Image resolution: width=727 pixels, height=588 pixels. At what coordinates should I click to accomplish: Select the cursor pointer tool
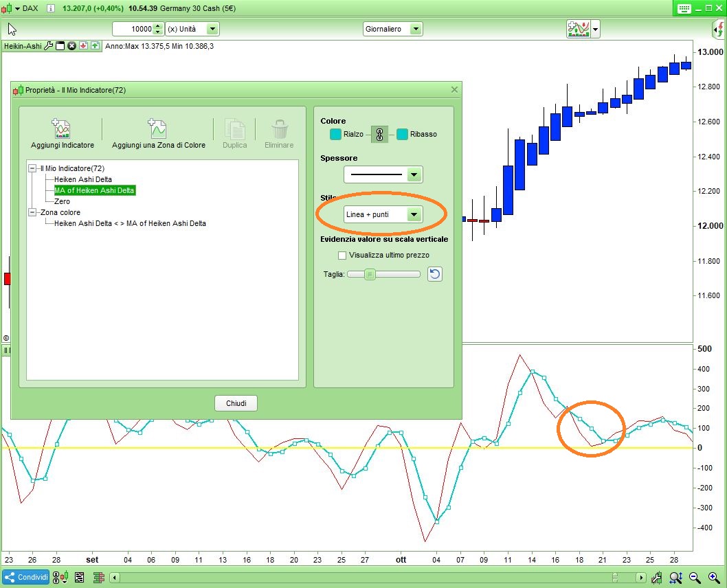[x=12, y=29]
